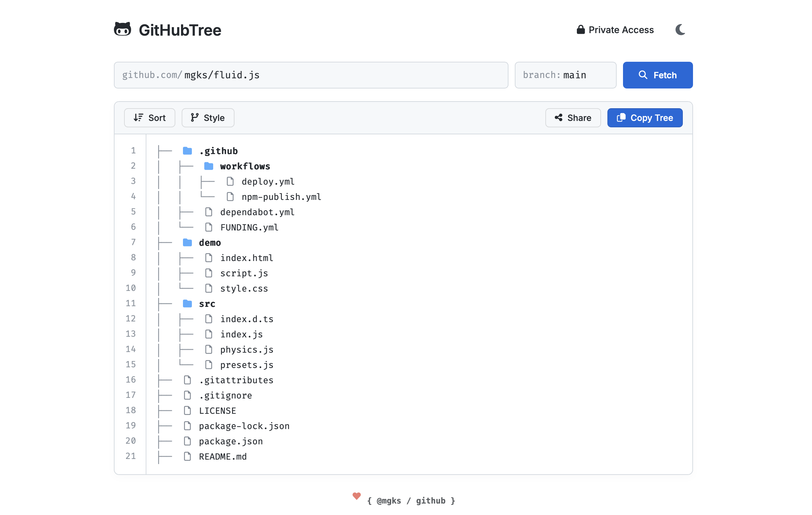Click the Copy Tree button

click(x=645, y=118)
